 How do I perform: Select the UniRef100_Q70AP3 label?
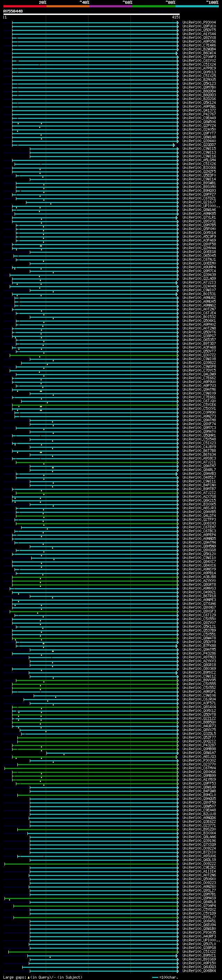coord(199,57)
